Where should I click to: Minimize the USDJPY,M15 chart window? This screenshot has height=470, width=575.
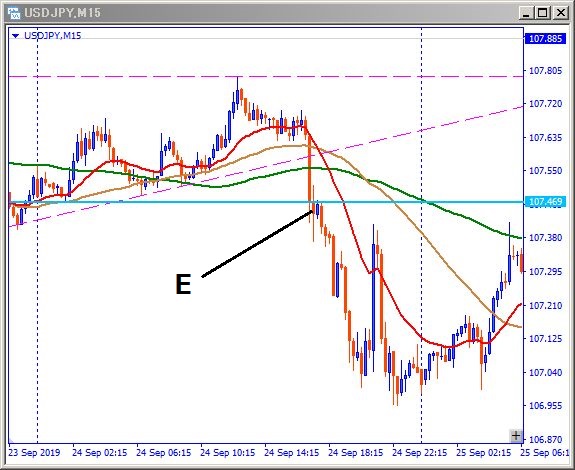[526, 14]
